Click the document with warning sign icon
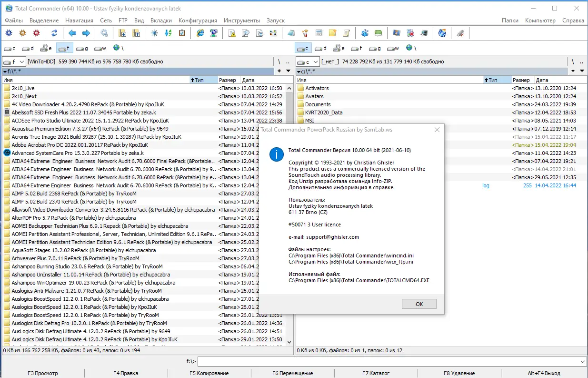Viewport: 588px width, 378px height. coord(232,33)
